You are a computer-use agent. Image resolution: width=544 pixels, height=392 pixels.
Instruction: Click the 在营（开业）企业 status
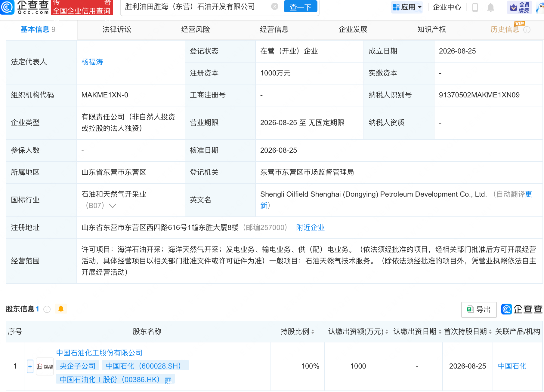coord(289,51)
